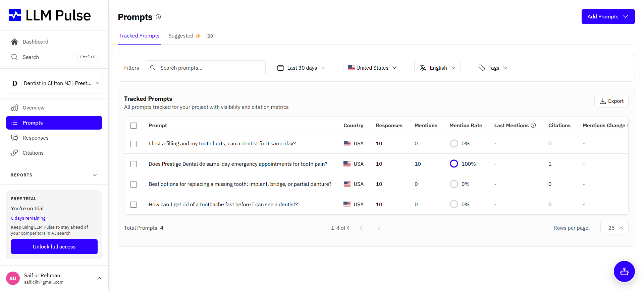Viewport: 644px width, 291px height.
Task: Click Unlock full access button
Action: click(x=54, y=246)
